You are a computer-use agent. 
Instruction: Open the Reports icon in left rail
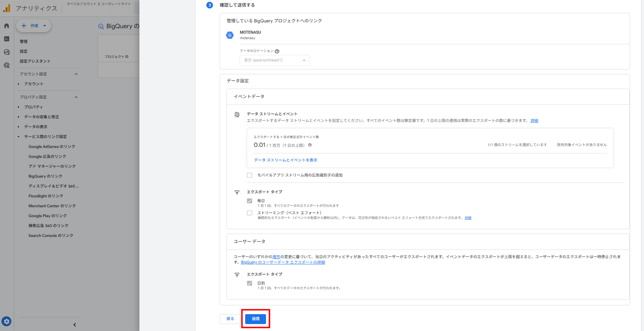(7, 39)
